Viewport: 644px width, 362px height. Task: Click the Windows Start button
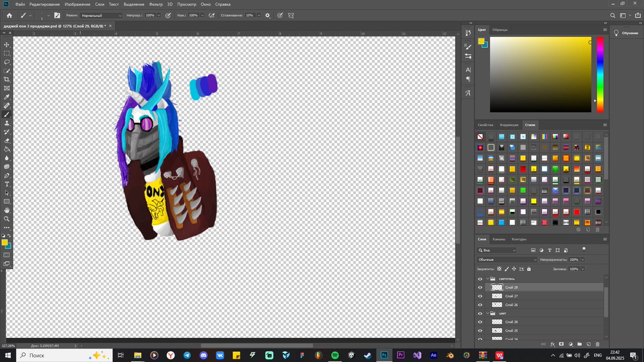8,355
